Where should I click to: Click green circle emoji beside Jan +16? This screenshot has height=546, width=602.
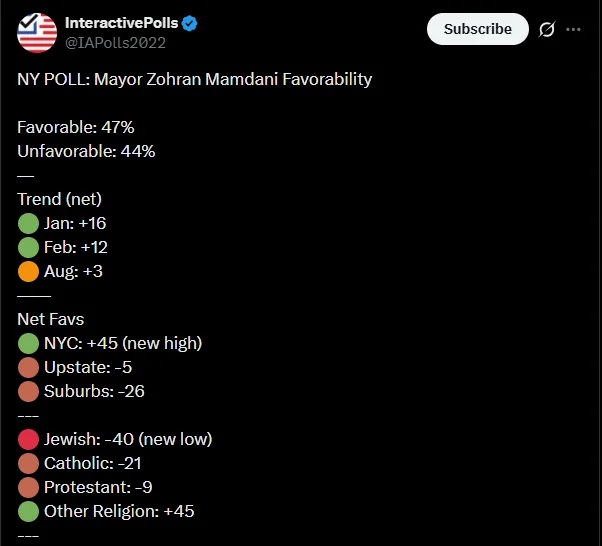click(x=28, y=223)
